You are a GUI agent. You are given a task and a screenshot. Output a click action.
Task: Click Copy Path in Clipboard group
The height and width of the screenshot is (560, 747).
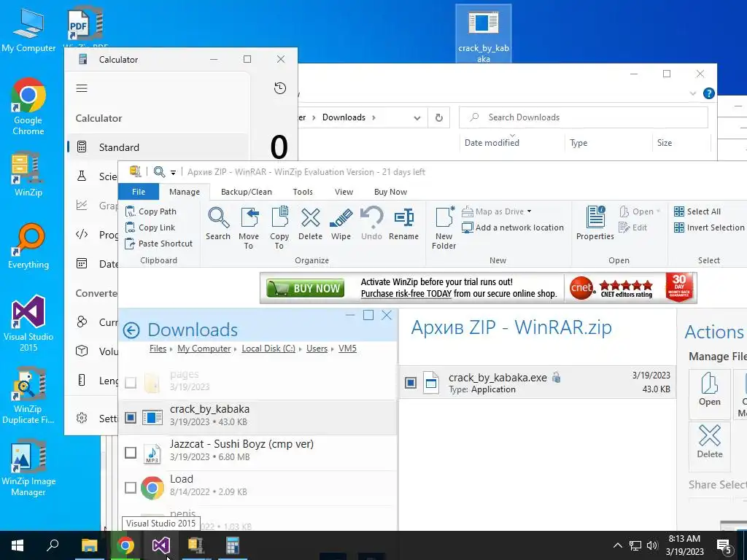tap(150, 211)
